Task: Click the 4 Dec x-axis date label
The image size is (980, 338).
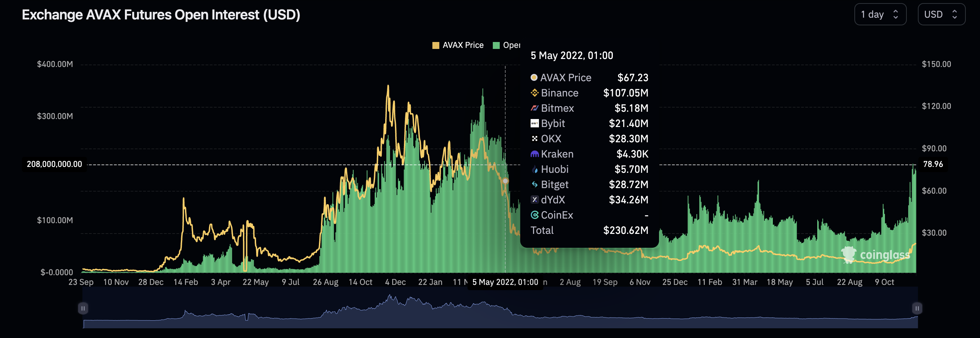Action: point(395,282)
